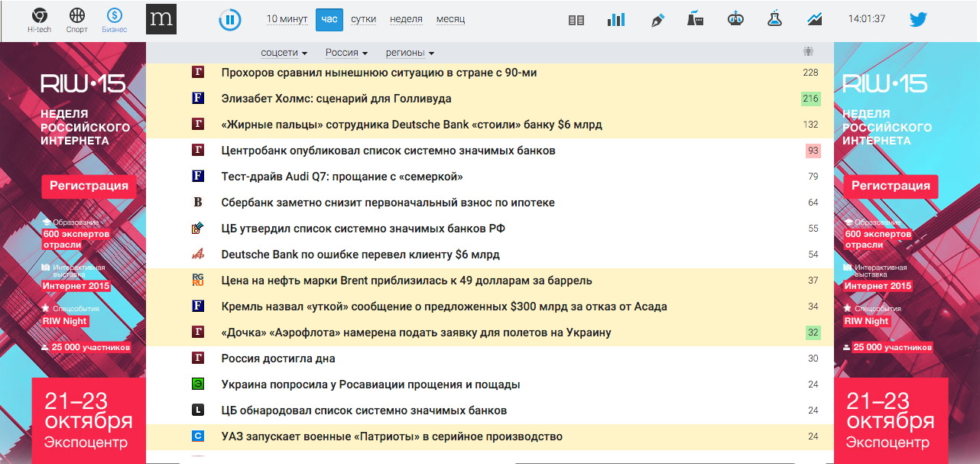980x464 pixels.
Task: Switch period to сутки
Action: pyautogui.click(x=363, y=19)
